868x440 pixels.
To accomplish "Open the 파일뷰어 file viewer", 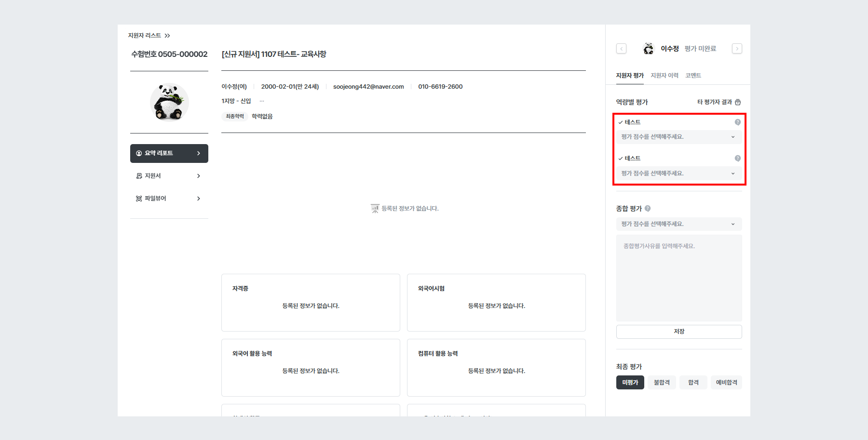I will [x=169, y=198].
